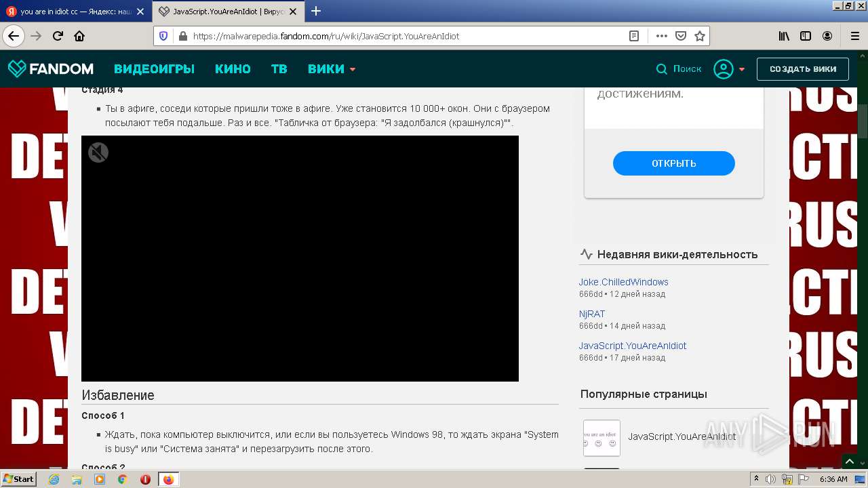Open tracking protection shield info

[x=163, y=36]
